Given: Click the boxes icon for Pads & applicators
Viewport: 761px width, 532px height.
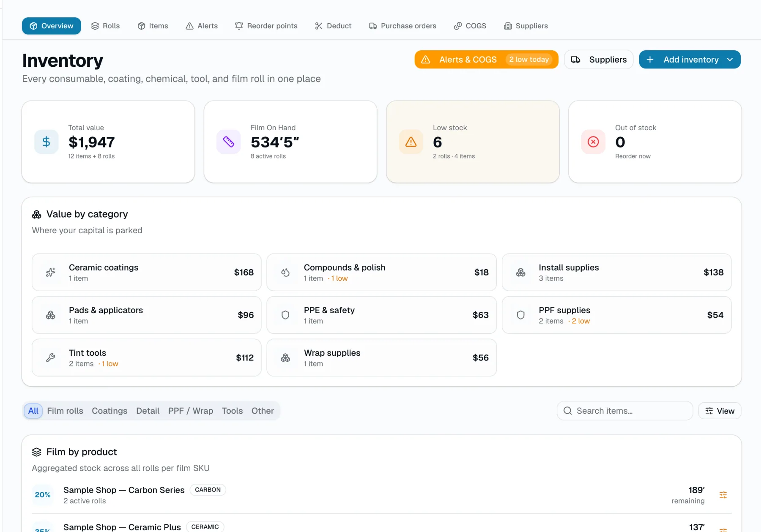Looking at the screenshot, I should click(x=51, y=315).
